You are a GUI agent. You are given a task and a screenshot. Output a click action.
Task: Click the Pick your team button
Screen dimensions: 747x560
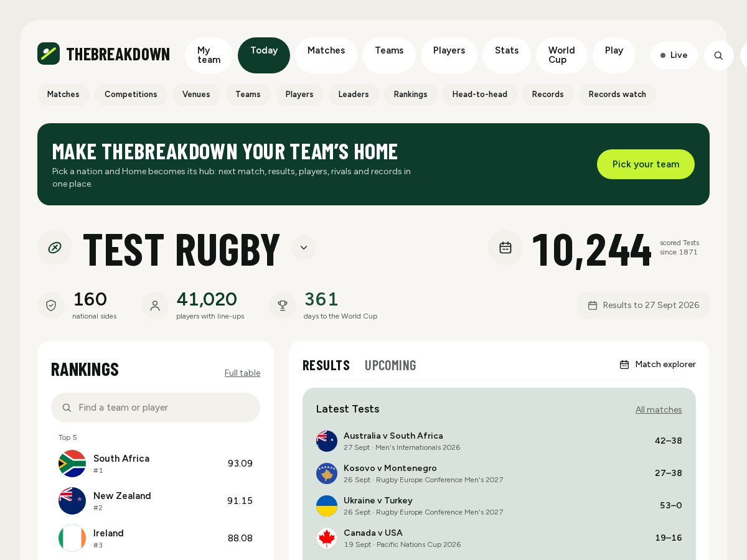click(646, 164)
